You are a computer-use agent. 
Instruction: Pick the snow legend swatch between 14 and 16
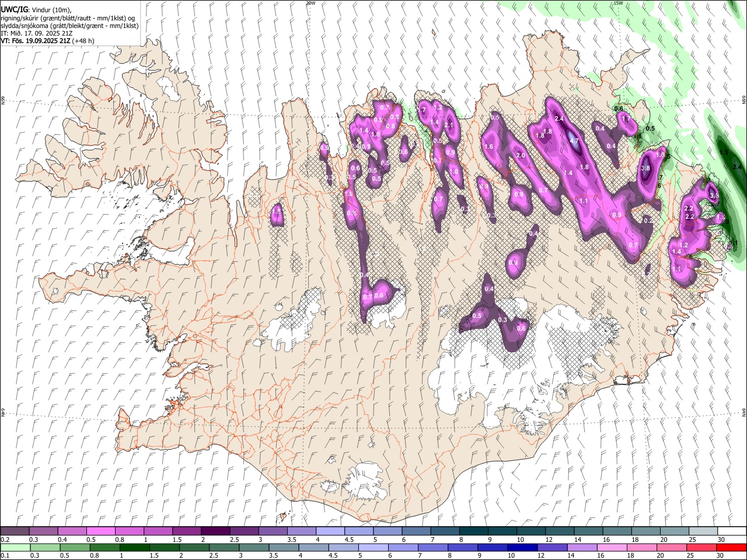588,531
